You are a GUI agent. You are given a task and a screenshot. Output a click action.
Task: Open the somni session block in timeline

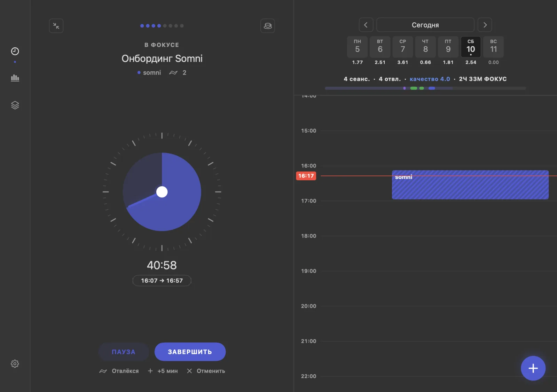pos(470,185)
